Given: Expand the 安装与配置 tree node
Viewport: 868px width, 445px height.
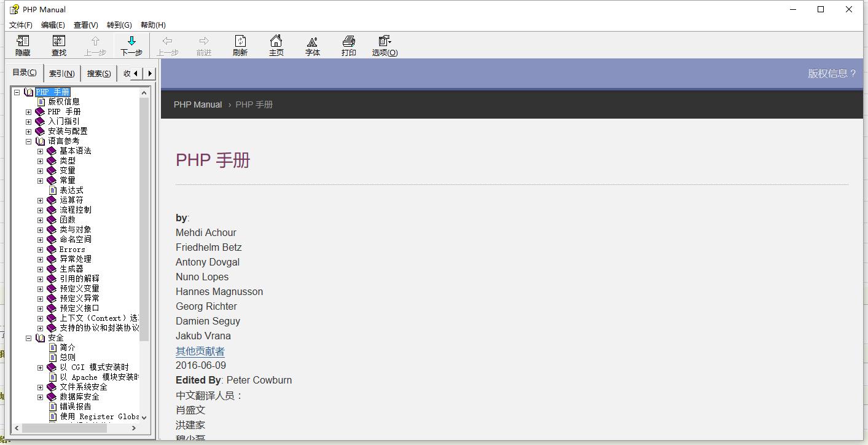Looking at the screenshot, I should (x=28, y=132).
